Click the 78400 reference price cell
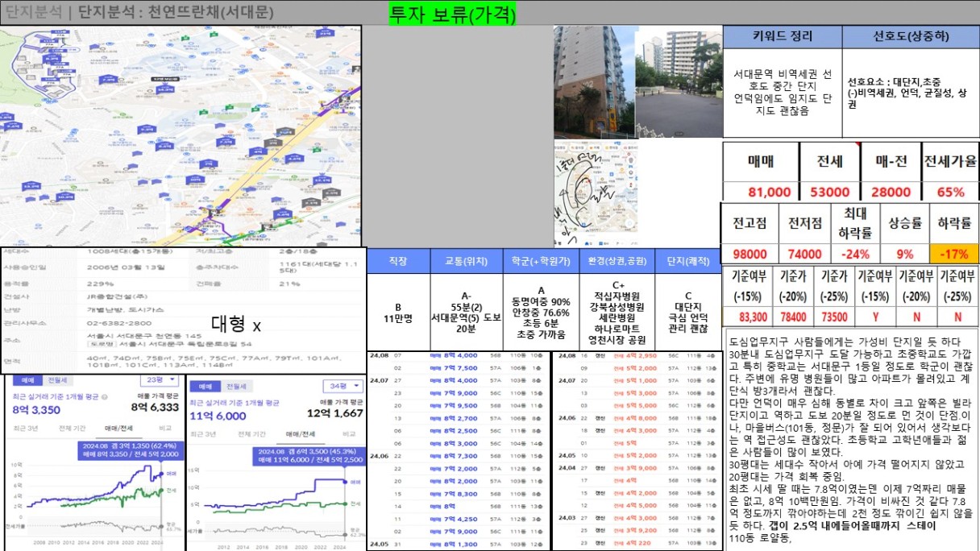The height and width of the screenshot is (551, 980). coord(793,317)
